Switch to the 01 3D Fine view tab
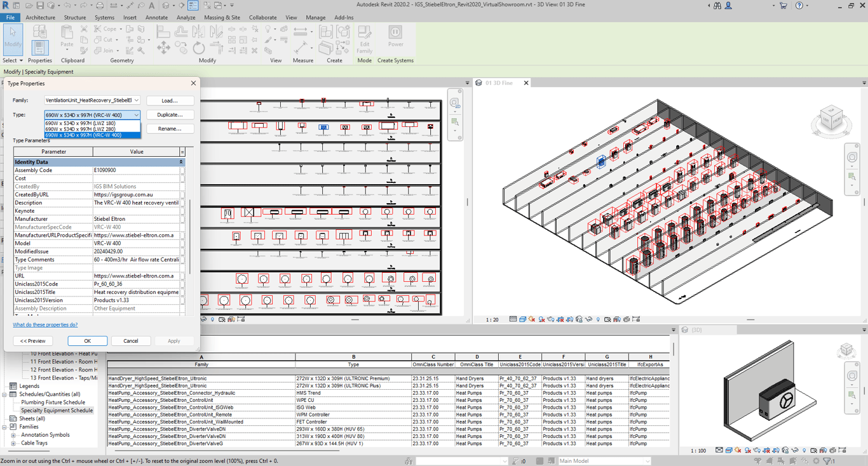The height and width of the screenshot is (466, 868). click(499, 83)
